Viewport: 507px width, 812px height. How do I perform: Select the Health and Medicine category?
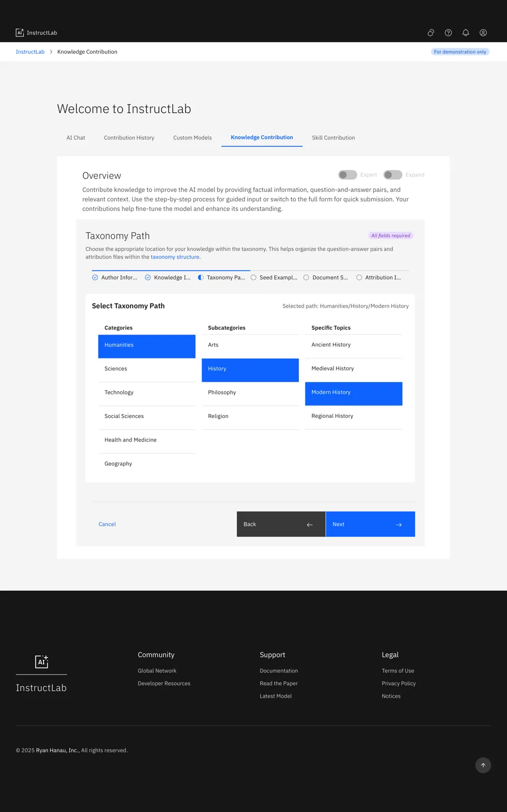(x=147, y=442)
